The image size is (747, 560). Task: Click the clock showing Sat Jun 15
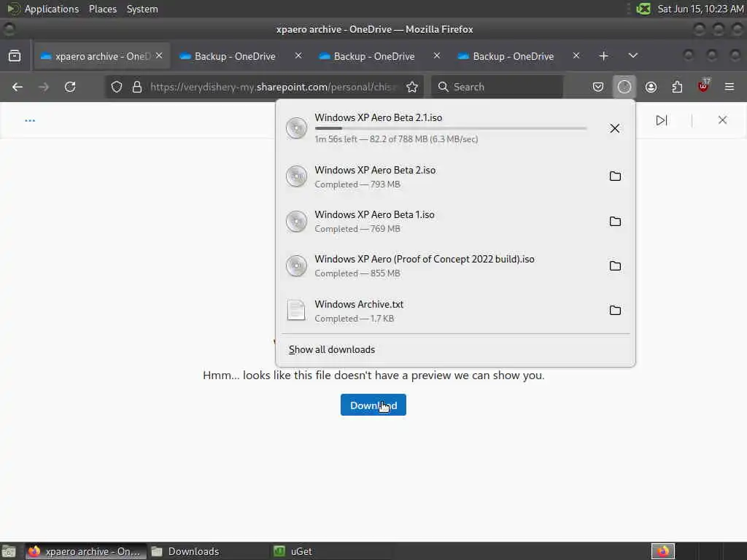click(x=700, y=9)
